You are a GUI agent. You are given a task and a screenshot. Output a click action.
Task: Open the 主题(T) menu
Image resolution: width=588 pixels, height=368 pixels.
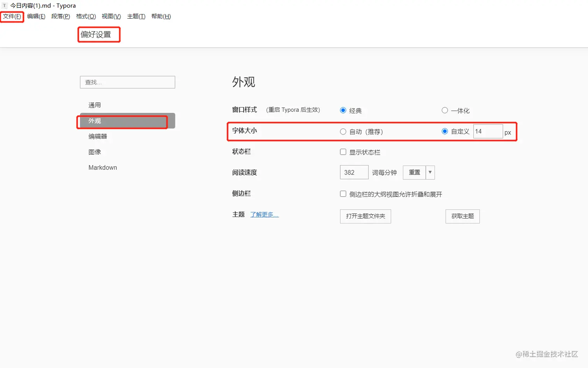tap(136, 16)
